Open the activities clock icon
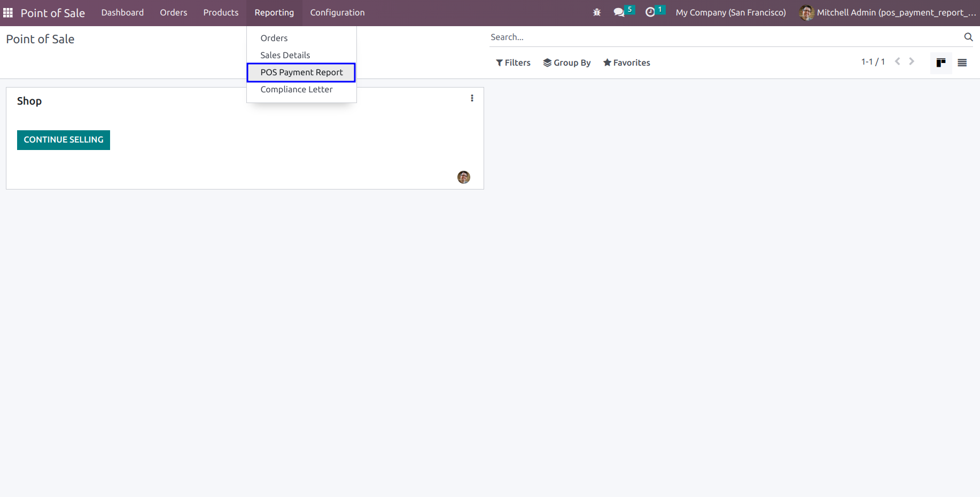 [650, 12]
